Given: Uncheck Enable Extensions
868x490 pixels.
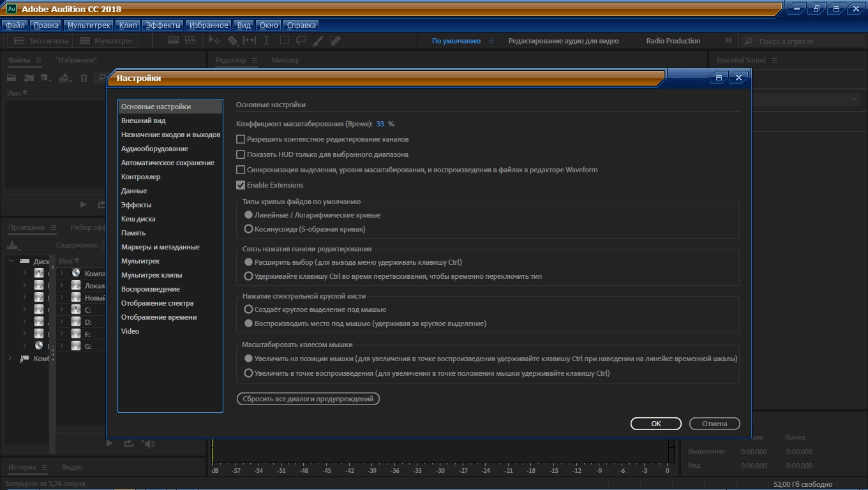Looking at the screenshot, I should point(241,185).
